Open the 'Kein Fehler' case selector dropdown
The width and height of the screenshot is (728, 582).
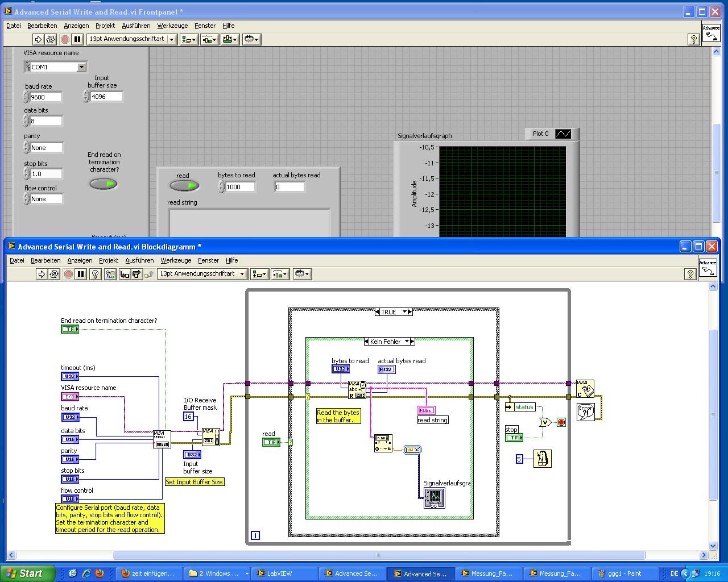(407, 342)
